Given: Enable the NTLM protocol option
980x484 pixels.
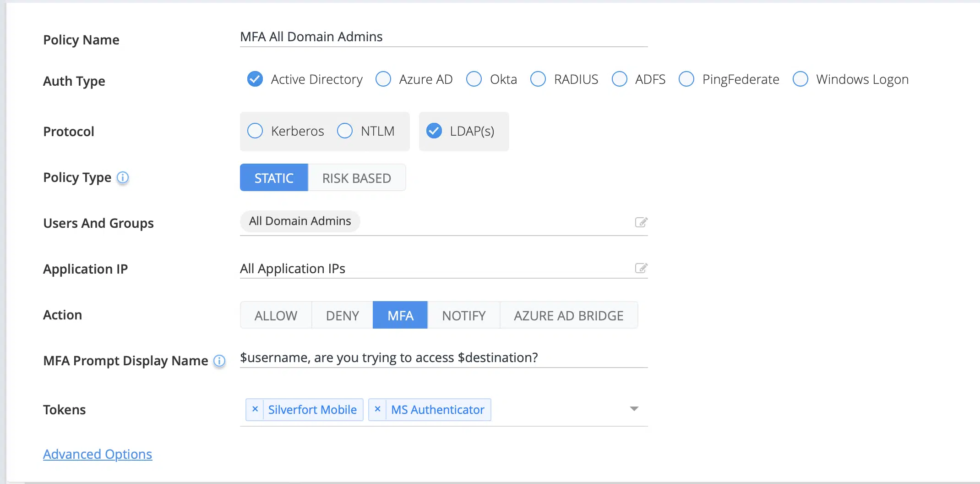Looking at the screenshot, I should 345,131.
